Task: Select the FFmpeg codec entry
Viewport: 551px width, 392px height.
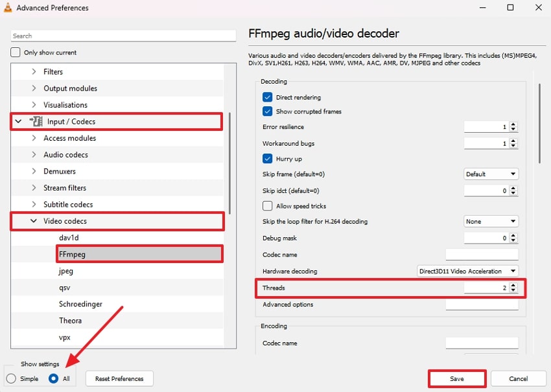Action: 73,254
